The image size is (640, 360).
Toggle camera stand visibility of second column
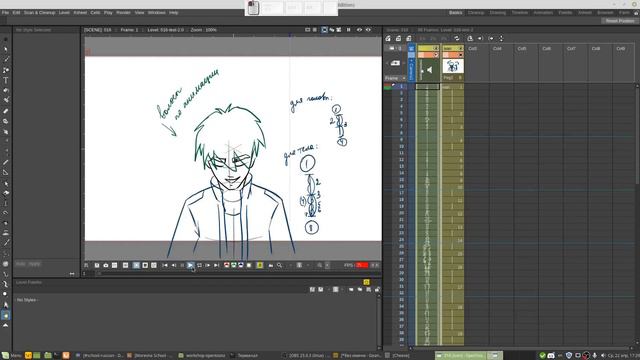tap(460, 55)
